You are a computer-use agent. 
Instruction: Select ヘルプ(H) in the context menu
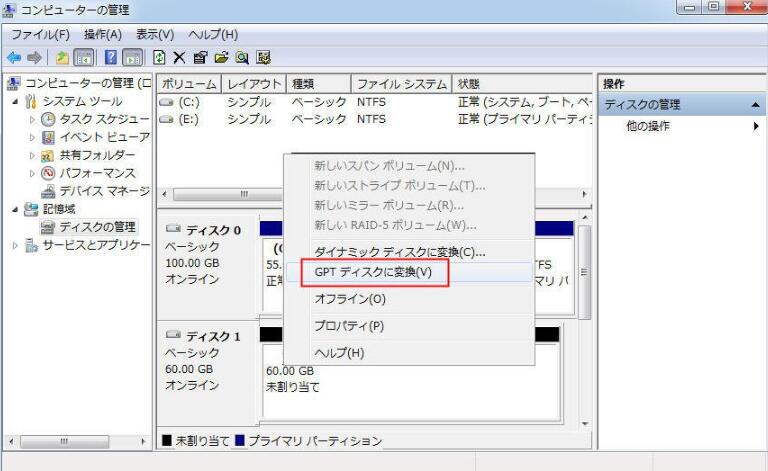(x=339, y=353)
